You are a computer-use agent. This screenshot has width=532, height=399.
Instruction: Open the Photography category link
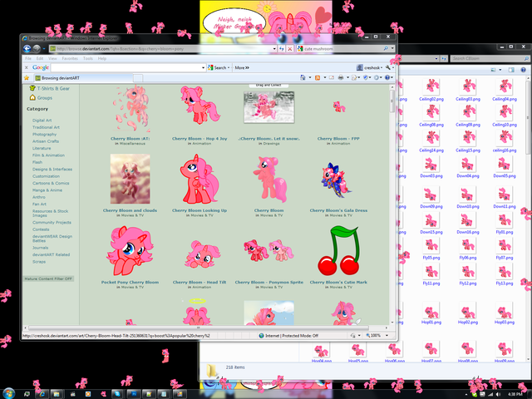coord(44,135)
